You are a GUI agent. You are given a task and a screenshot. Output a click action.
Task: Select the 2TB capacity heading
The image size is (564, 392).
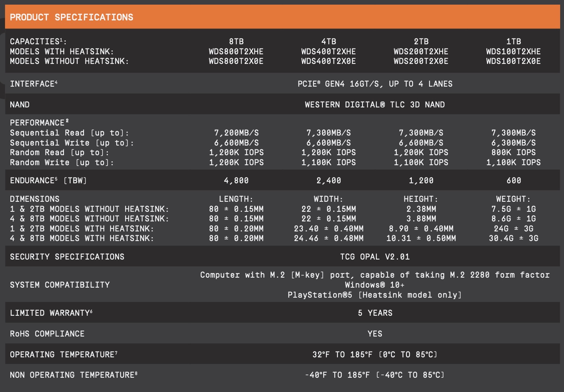pyautogui.click(x=421, y=42)
